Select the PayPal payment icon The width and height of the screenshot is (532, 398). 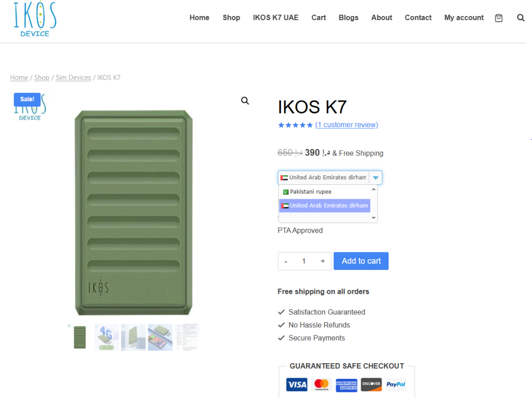coord(395,385)
